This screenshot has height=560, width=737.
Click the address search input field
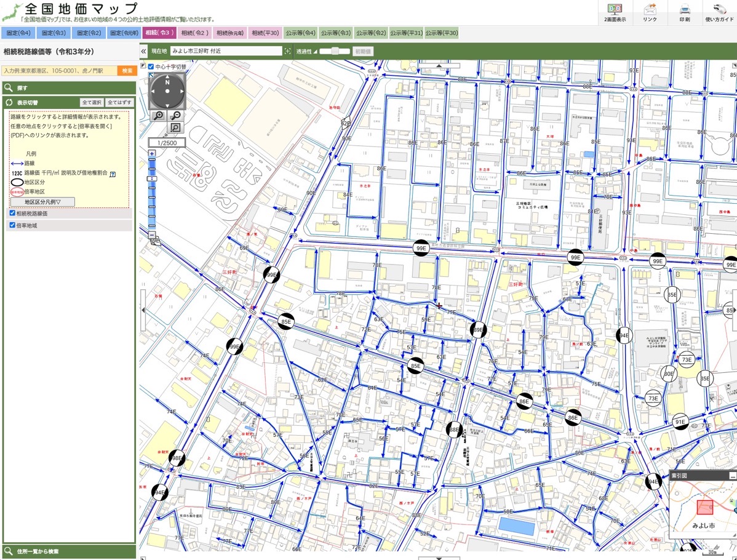click(60, 71)
